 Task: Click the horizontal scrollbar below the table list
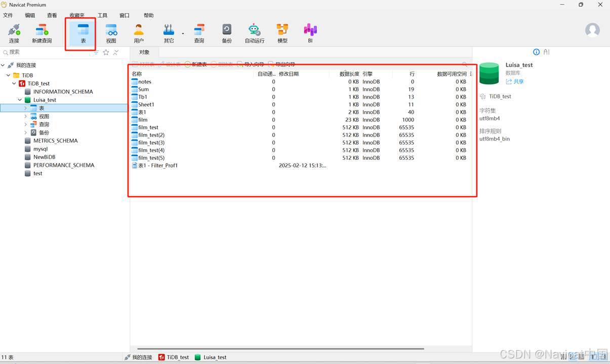[x=281, y=348]
